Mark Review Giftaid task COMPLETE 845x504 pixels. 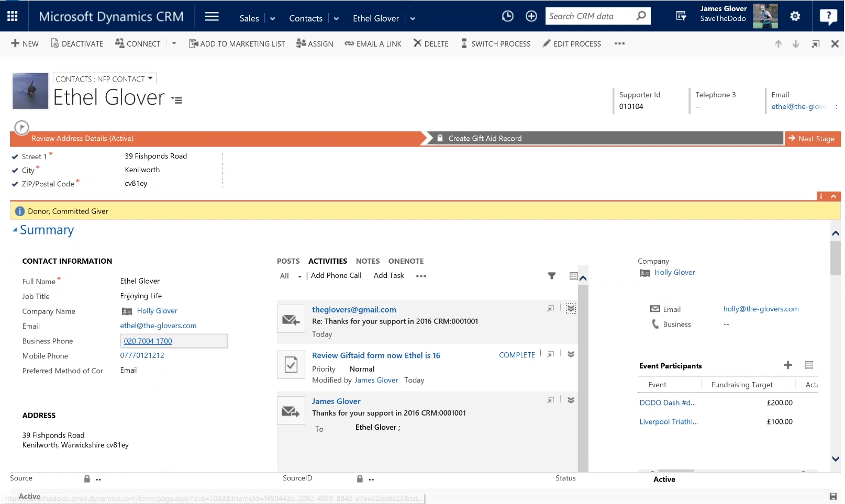tap(517, 355)
